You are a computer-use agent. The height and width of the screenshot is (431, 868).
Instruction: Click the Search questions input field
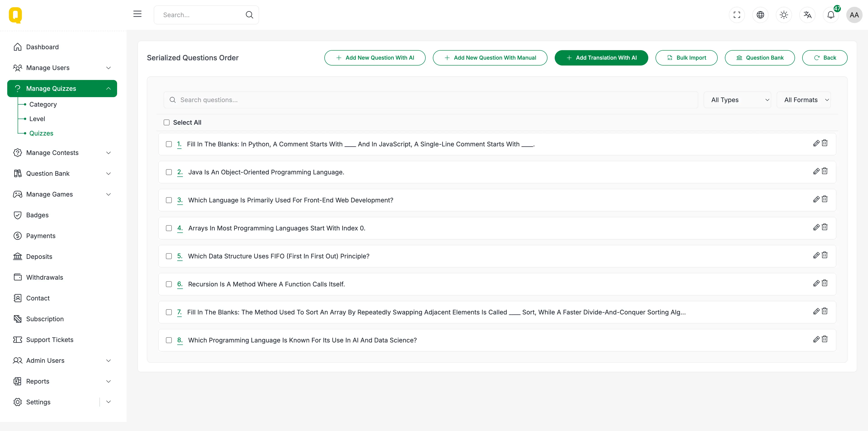click(x=431, y=100)
